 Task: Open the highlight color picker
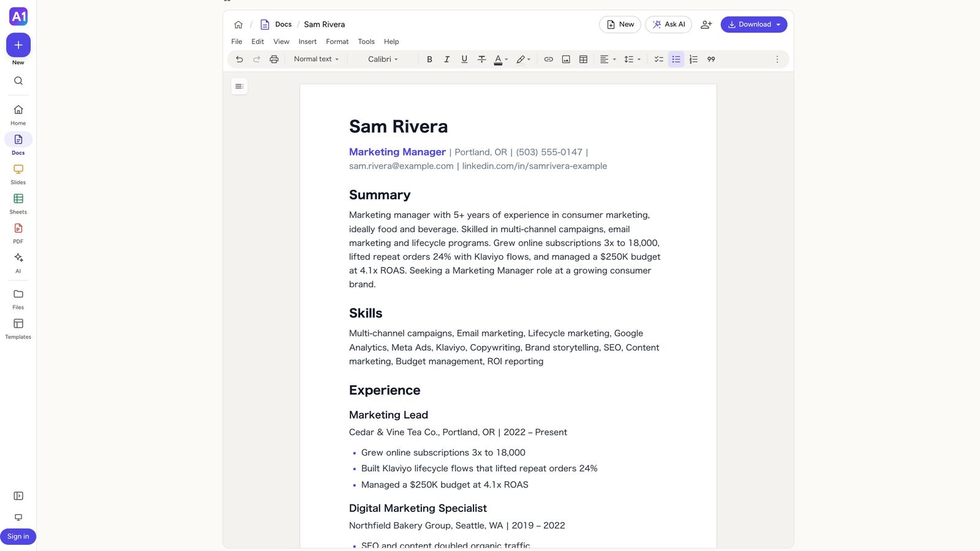click(x=523, y=59)
